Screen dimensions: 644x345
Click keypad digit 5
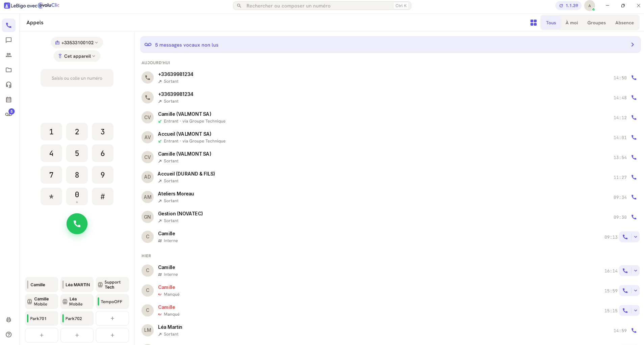(x=77, y=153)
